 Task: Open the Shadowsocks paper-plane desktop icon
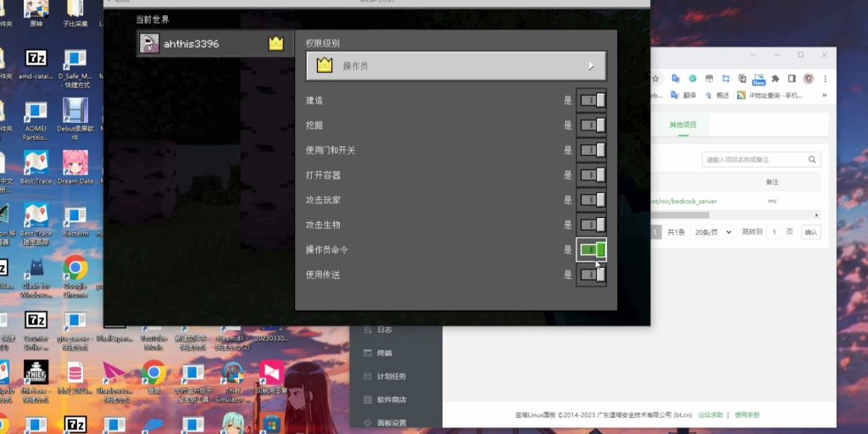pyautogui.click(x=114, y=382)
